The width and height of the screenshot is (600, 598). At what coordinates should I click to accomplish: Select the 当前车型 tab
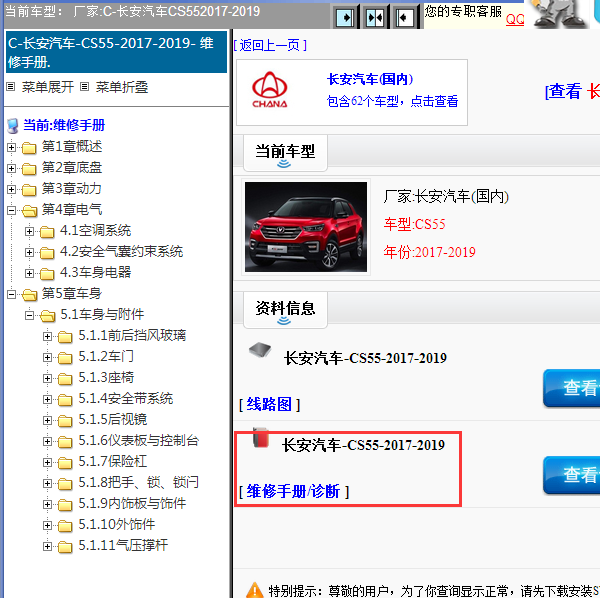[x=285, y=153]
